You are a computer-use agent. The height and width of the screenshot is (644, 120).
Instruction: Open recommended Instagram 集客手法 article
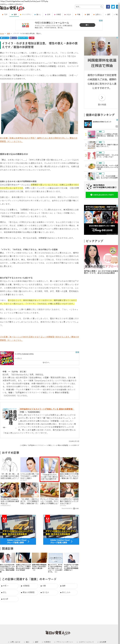[10, 494]
